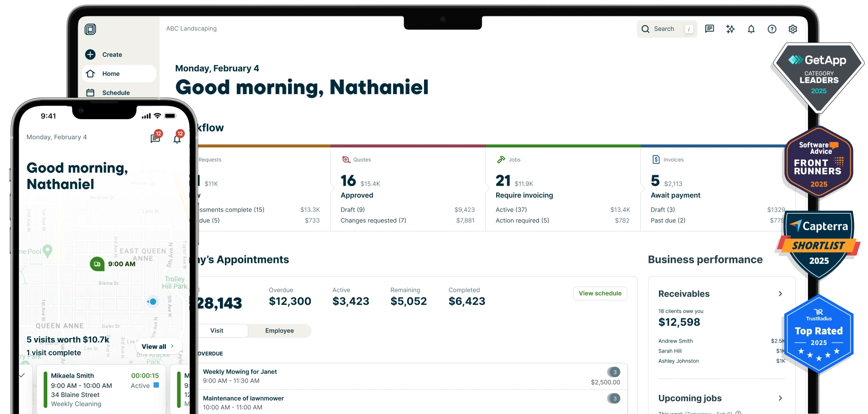The width and height of the screenshot is (868, 414).
Task: Click the Quotes tag icon in the workflow
Action: (x=346, y=159)
